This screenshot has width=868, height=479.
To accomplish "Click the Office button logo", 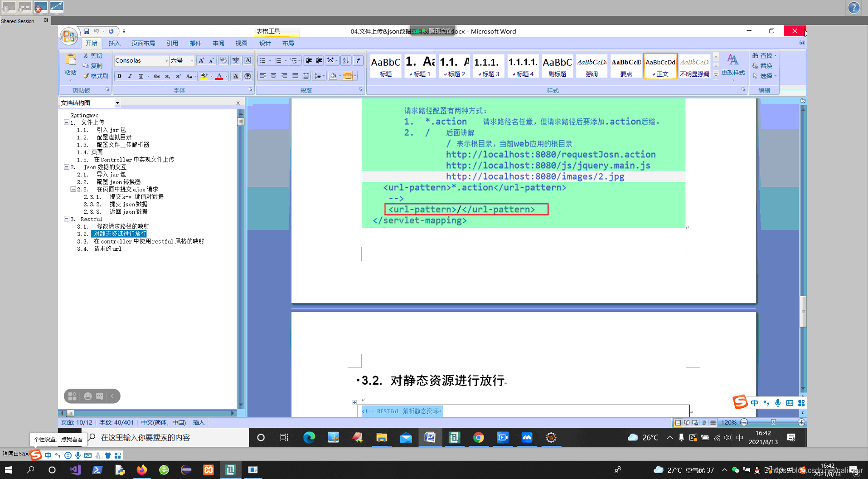I will pyautogui.click(x=69, y=36).
